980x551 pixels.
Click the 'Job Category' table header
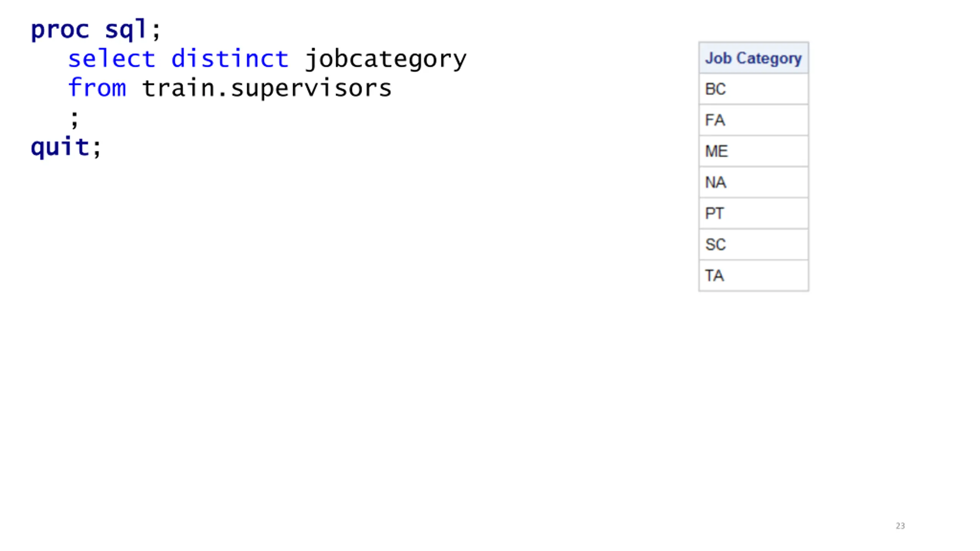pos(753,58)
